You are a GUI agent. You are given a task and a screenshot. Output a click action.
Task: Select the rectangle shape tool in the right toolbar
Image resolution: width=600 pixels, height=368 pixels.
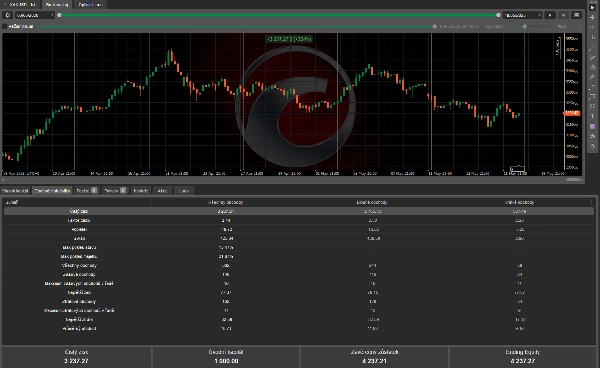click(592, 96)
